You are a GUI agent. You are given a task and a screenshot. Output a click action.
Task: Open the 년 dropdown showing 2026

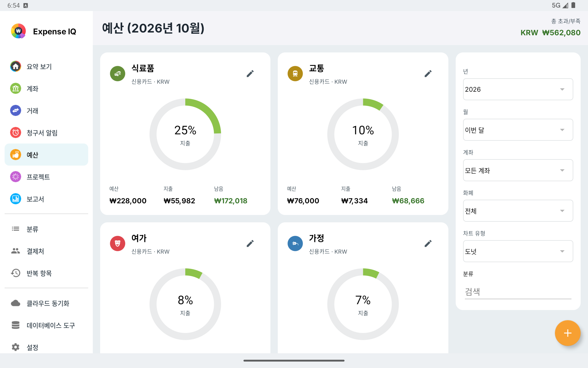coord(518,89)
